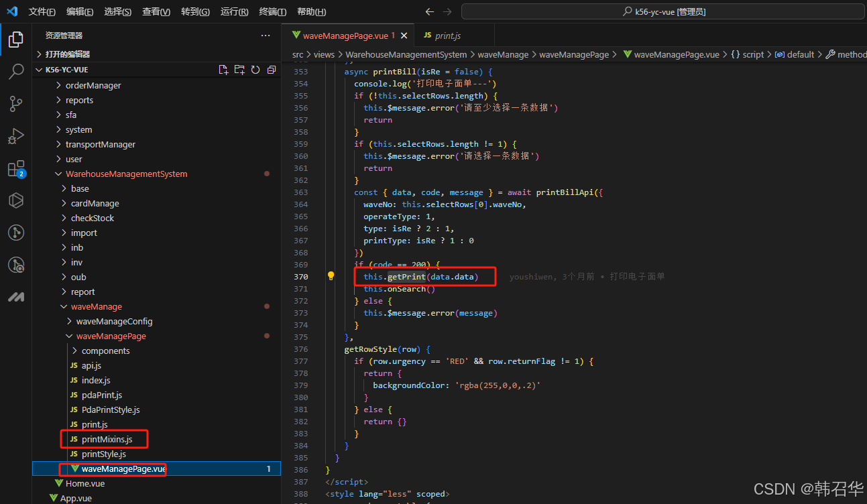Expand the sfa folder
This screenshot has height=504, width=867.
pyautogui.click(x=156, y=115)
